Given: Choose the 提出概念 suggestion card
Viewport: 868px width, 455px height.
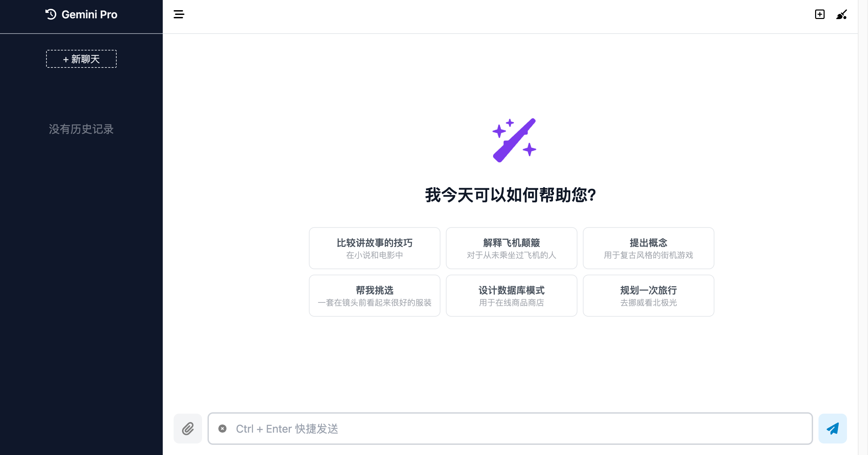Looking at the screenshot, I should tap(648, 248).
